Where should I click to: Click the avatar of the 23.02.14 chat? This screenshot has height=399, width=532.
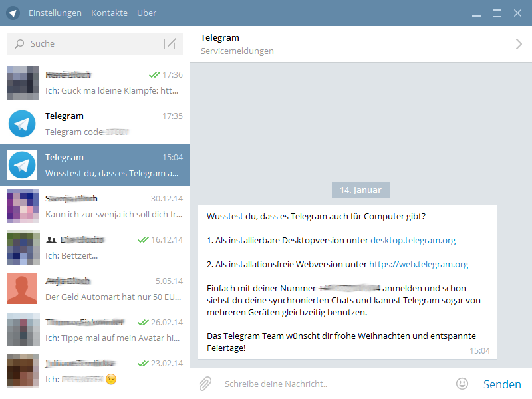(23, 371)
